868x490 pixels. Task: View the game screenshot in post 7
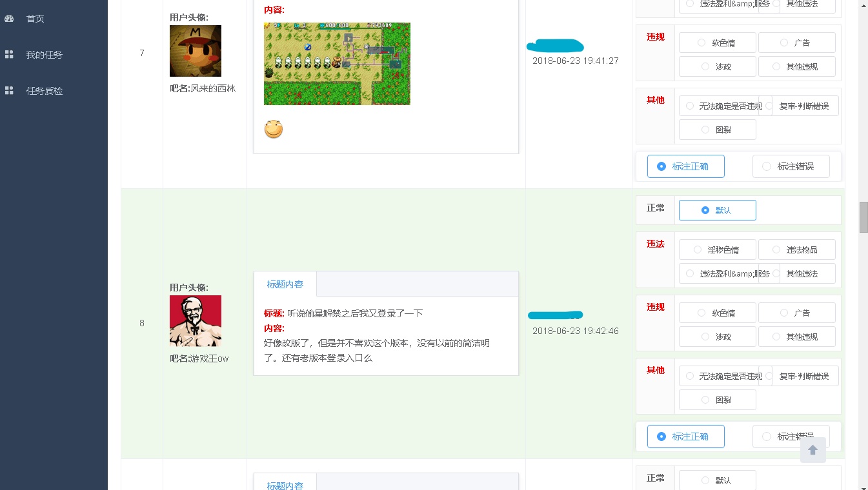(336, 63)
